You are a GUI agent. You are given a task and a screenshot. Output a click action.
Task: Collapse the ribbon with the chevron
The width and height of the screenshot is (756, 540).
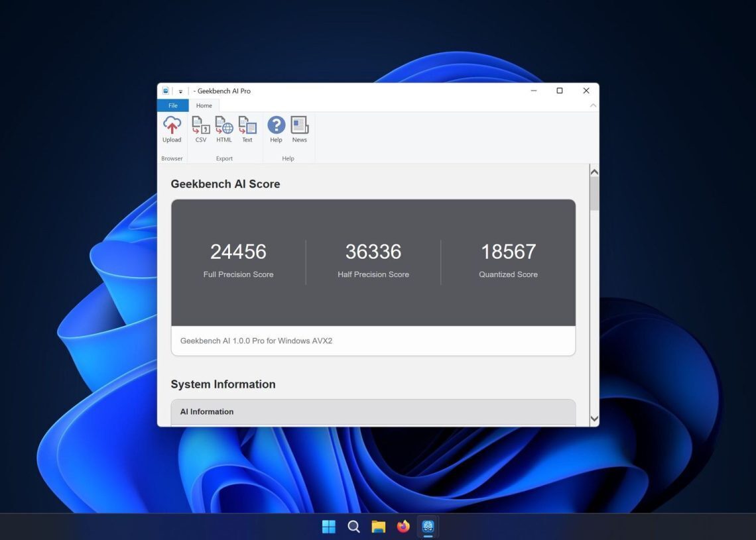(593, 105)
